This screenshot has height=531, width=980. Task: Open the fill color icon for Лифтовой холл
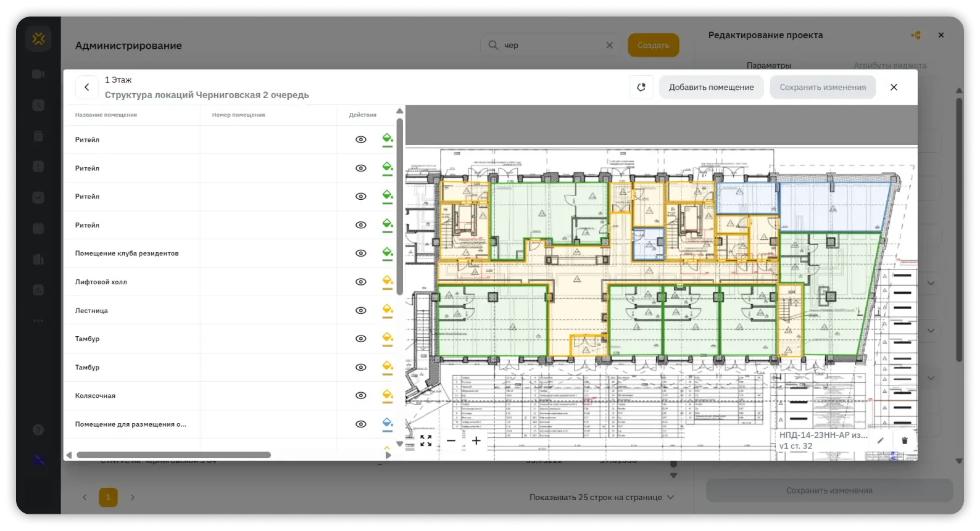click(x=388, y=282)
